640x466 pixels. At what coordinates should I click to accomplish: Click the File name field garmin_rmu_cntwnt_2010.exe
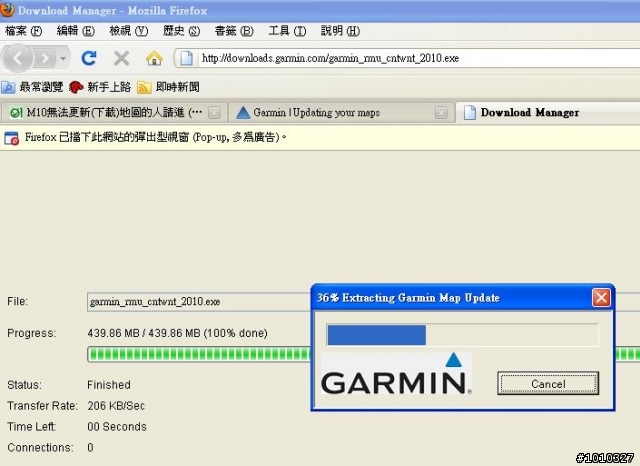(198, 302)
